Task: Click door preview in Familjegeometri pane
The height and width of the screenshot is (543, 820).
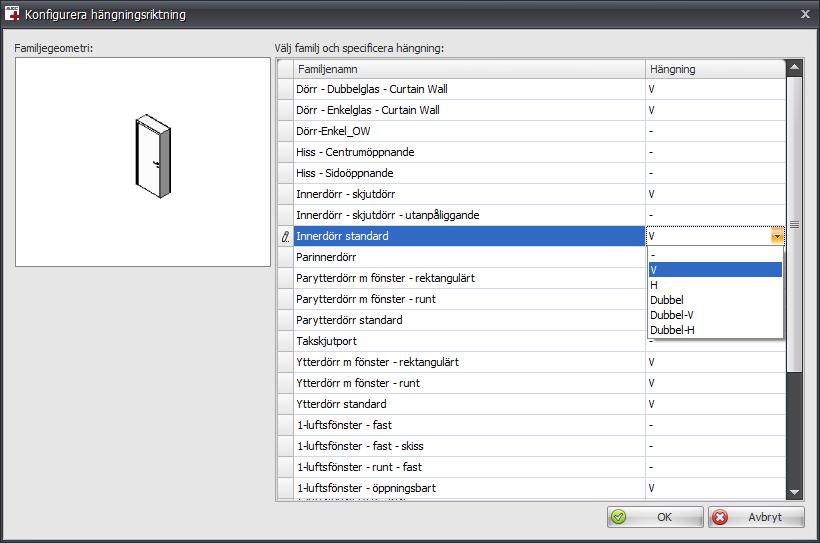Action: click(x=153, y=156)
